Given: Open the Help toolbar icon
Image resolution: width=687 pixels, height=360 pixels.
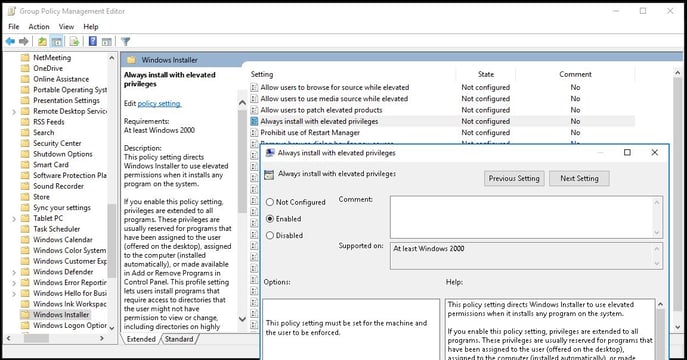Looking at the screenshot, I should click(x=93, y=41).
